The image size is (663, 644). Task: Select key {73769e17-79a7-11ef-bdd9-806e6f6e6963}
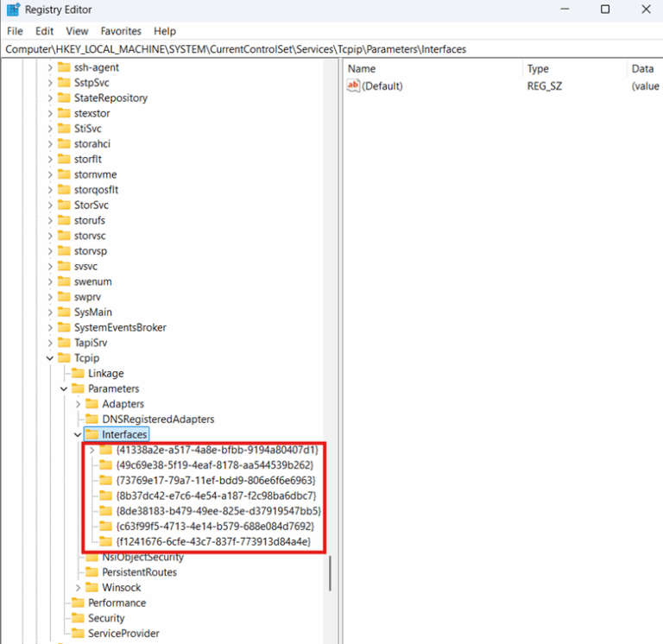pyautogui.click(x=216, y=480)
